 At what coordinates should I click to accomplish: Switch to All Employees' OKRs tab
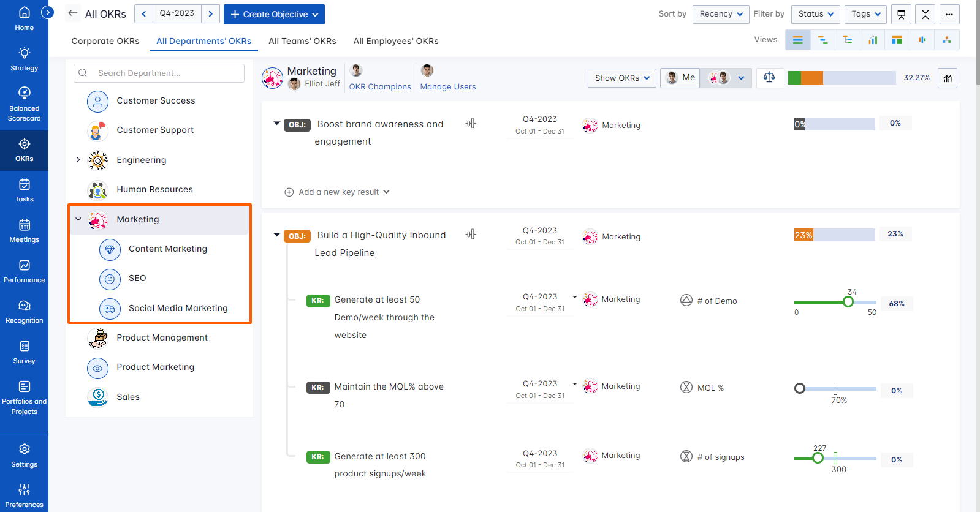pos(396,41)
